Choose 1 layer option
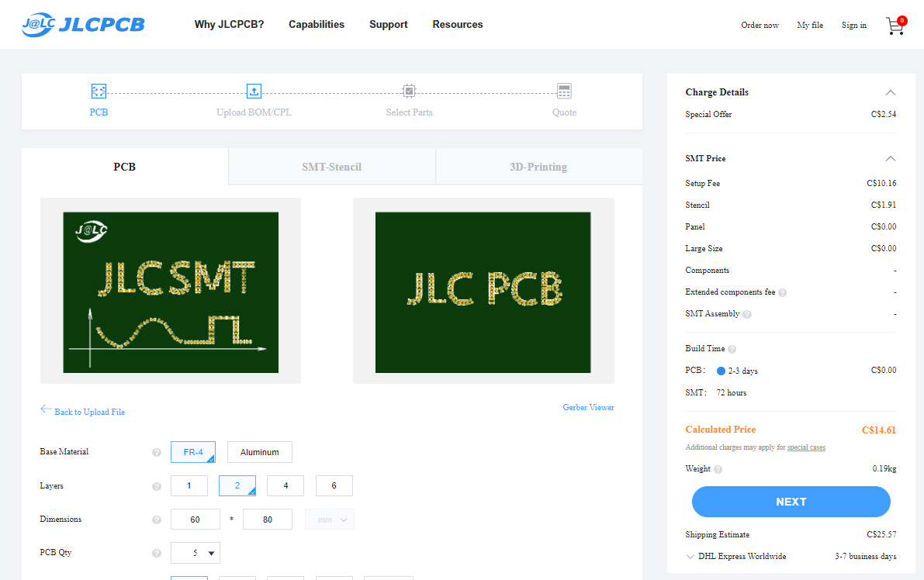This screenshot has height=580, width=924. click(189, 485)
